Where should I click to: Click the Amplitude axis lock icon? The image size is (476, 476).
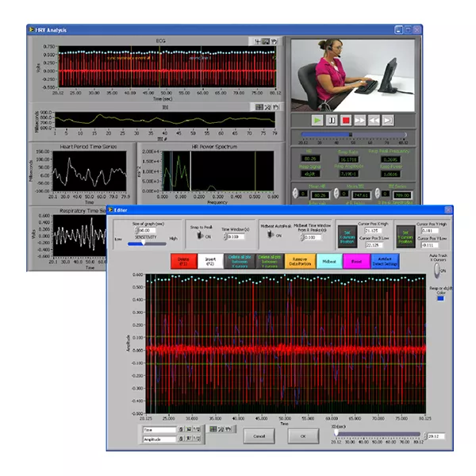[181, 439]
